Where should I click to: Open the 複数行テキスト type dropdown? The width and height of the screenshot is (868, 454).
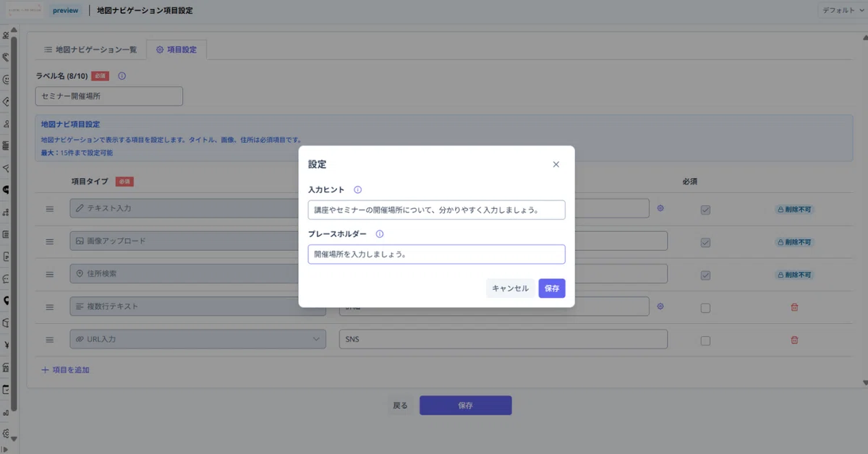coord(197,307)
